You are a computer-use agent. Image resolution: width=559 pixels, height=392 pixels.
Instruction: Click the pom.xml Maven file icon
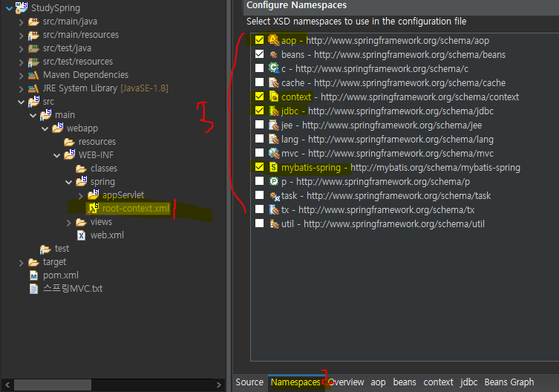(x=33, y=275)
